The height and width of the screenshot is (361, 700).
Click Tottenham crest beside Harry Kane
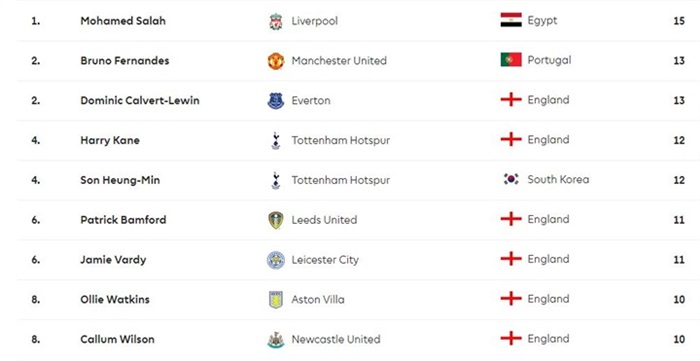[x=276, y=141]
